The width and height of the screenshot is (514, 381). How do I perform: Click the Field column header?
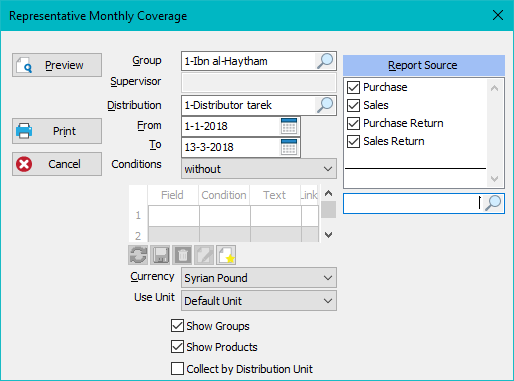(173, 195)
